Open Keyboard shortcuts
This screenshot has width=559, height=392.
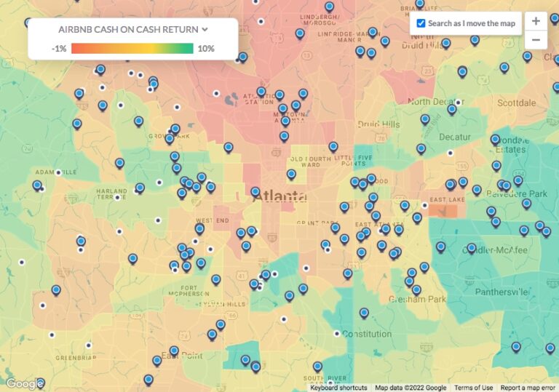tap(338, 388)
